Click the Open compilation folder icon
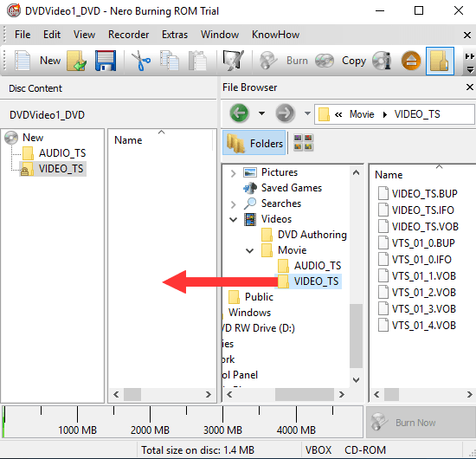The width and height of the screenshot is (476, 459). tap(76, 61)
